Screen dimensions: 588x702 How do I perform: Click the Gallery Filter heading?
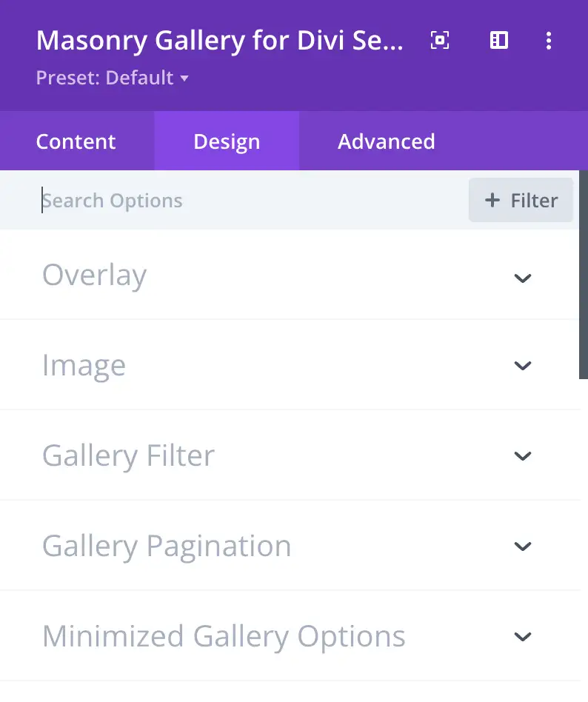click(x=128, y=456)
